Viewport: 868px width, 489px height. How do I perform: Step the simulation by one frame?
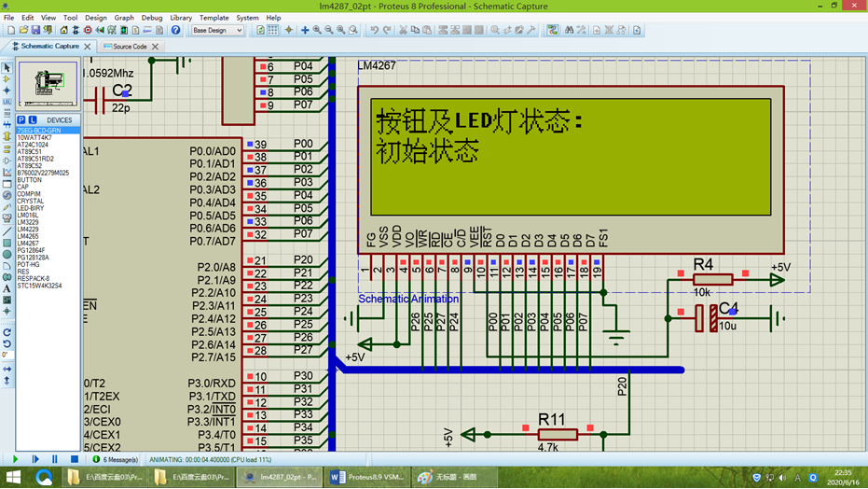34,459
